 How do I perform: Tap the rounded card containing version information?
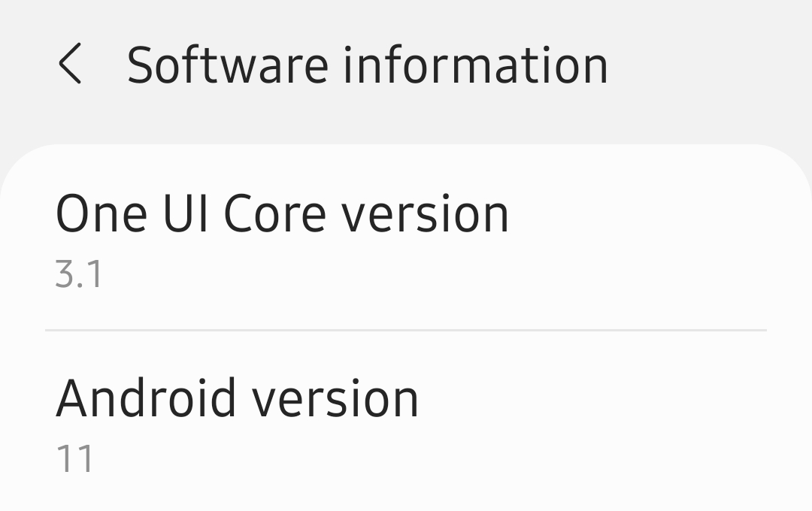406,323
